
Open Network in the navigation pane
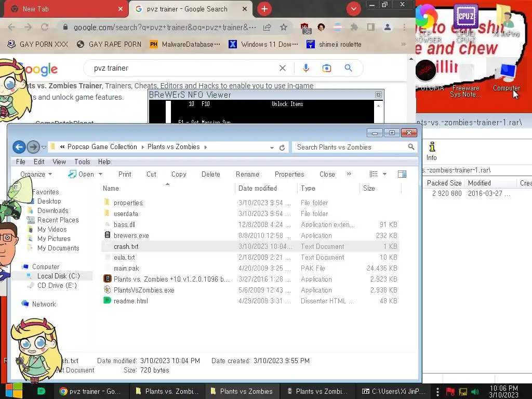pos(44,304)
